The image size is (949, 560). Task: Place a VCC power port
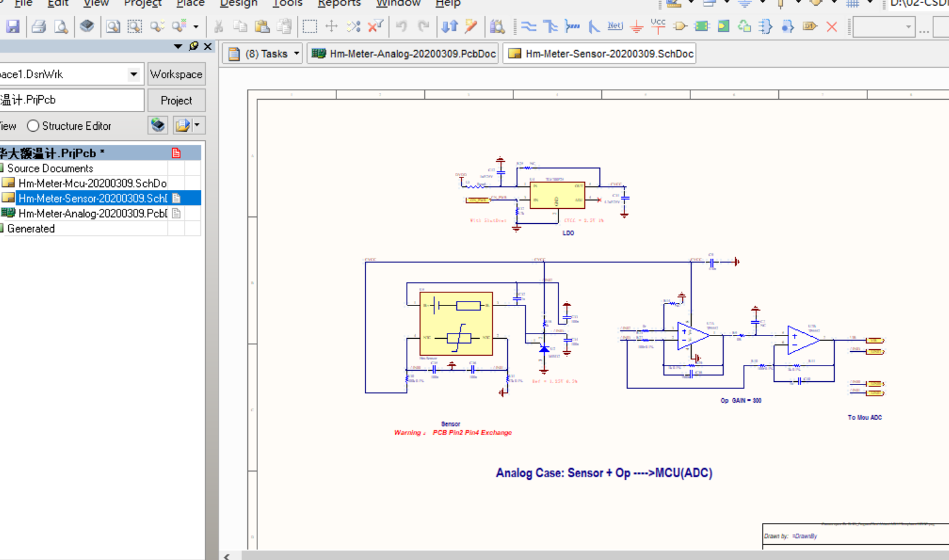coord(658,26)
